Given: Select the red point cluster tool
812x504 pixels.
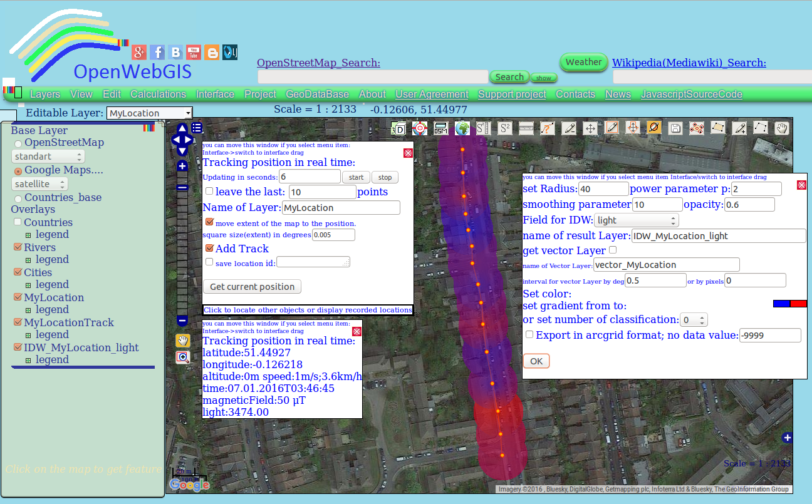Looking at the screenshot, I should 697,128.
